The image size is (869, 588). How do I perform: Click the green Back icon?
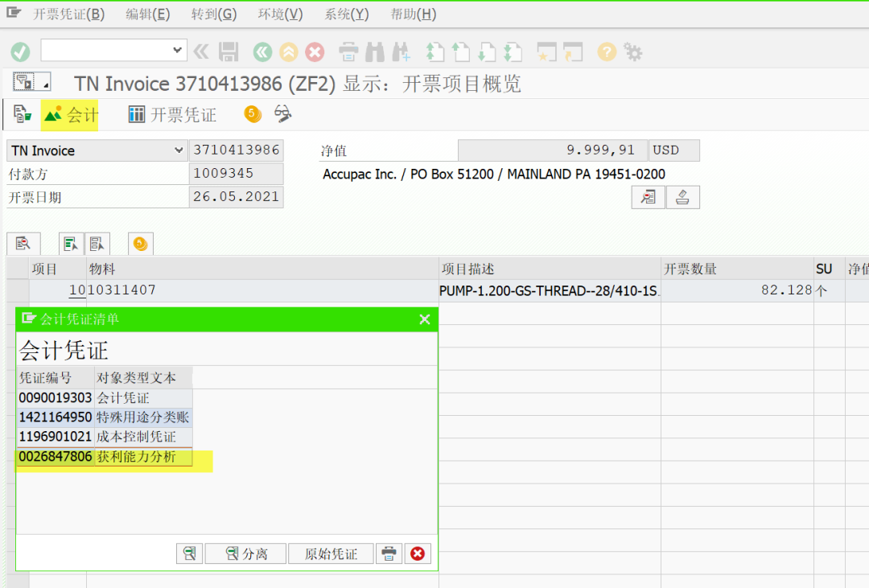tap(262, 52)
